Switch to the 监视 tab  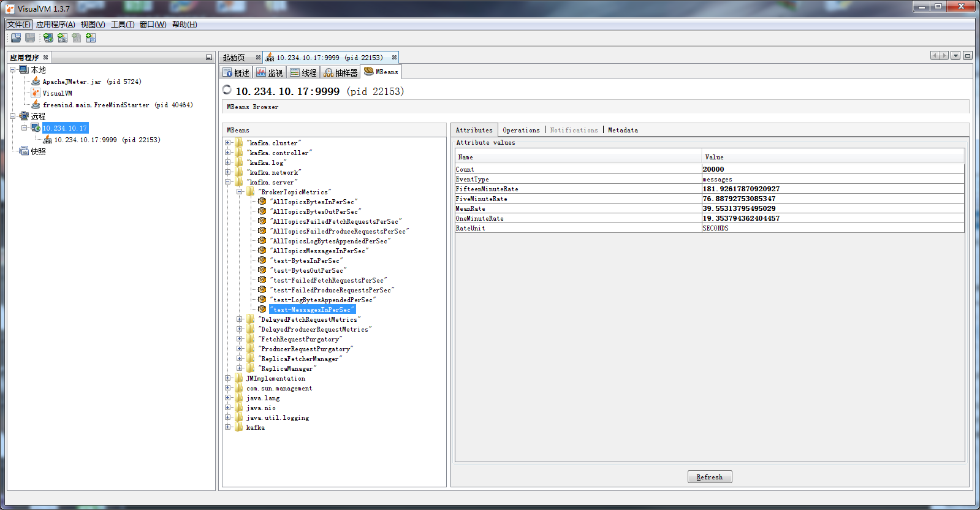270,72
